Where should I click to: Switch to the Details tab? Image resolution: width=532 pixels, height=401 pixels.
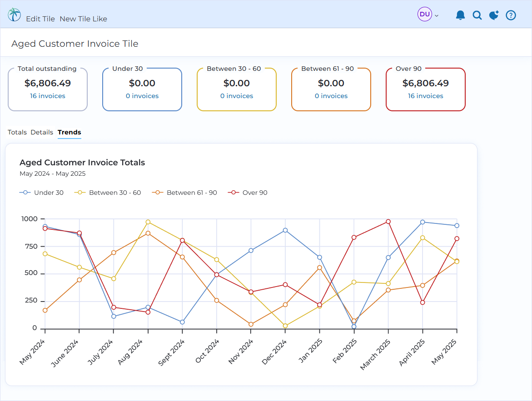coord(42,132)
